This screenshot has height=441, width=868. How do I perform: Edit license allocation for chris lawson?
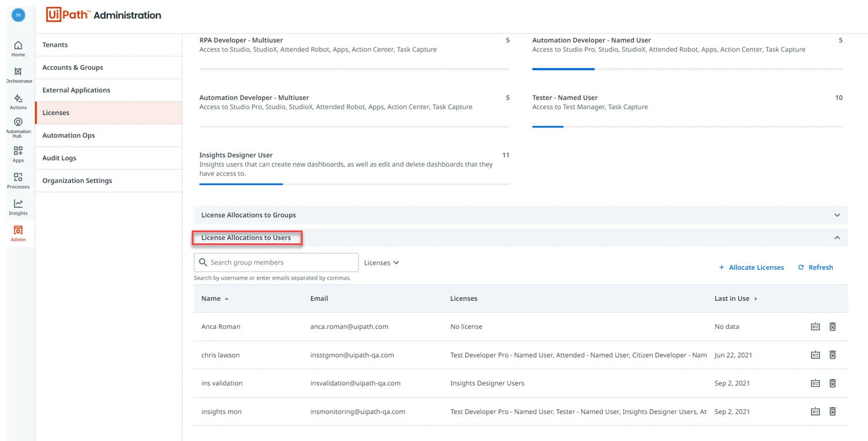click(x=815, y=355)
